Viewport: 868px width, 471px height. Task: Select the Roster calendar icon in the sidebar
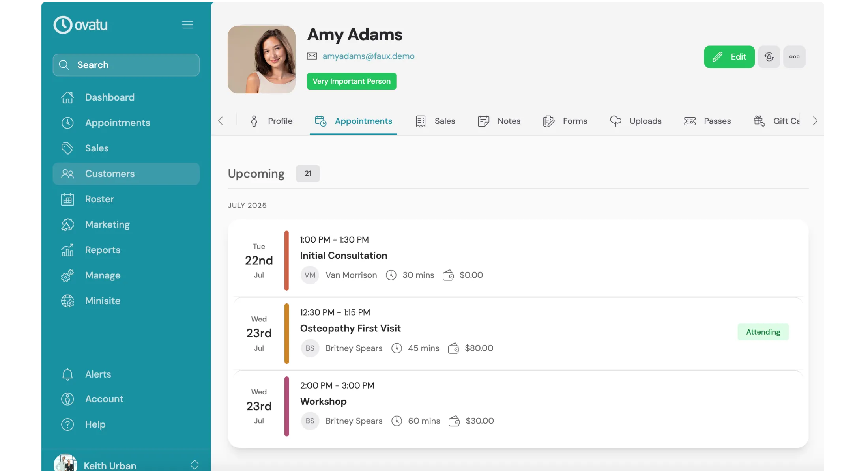point(67,199)
